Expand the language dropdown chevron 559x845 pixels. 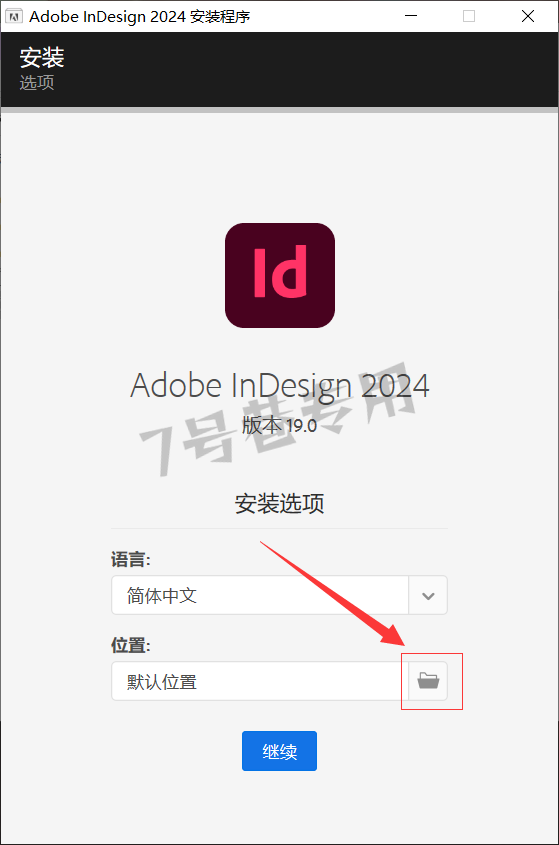pos(428,595)
